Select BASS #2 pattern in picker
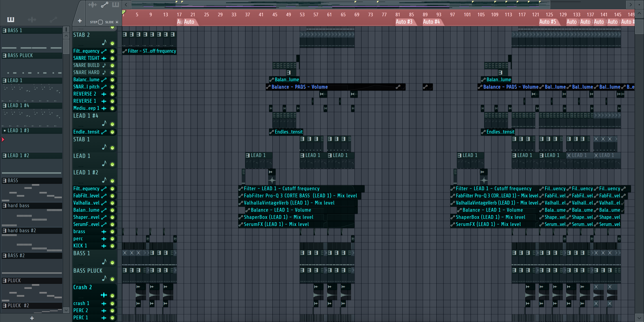 coord(32,256)
